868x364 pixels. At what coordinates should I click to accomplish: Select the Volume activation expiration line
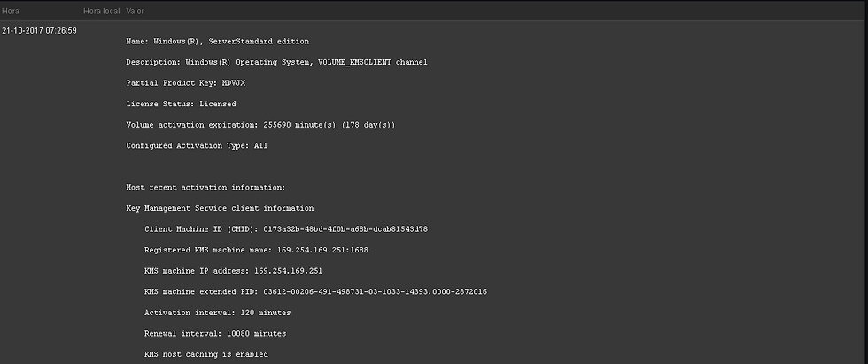(x=260, y=125)
